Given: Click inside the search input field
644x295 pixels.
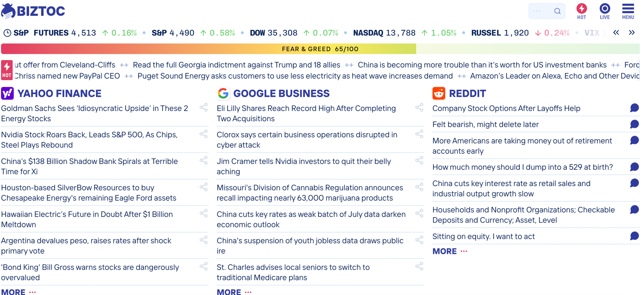Looking at the screenshot, I should click(x=541, y=11).
